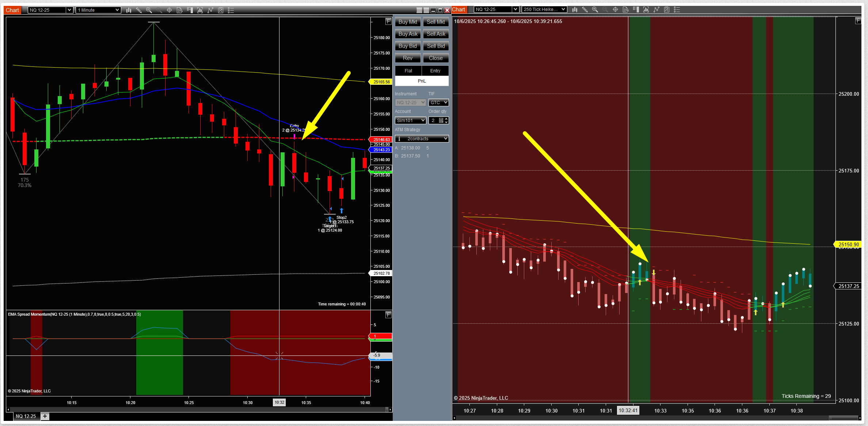Toggle the F button on indicator panel
The height and width of the screenshot is (426, 868).
point(388,315)
